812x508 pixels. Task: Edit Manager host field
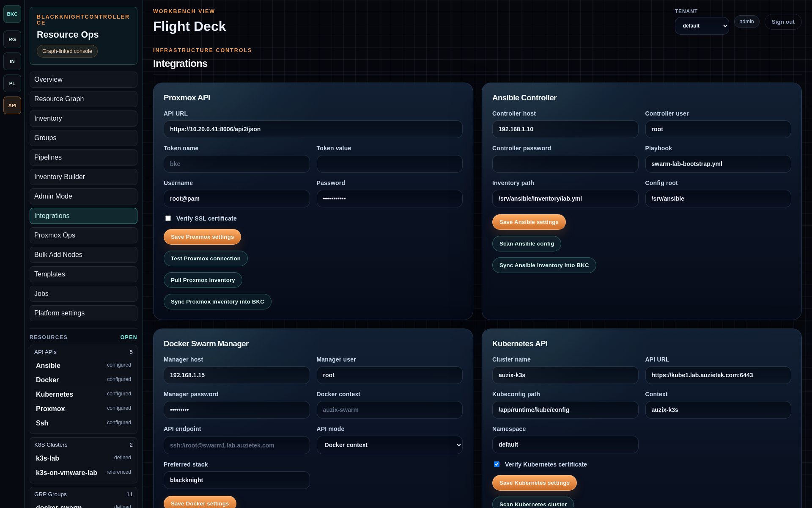(236, 375)
